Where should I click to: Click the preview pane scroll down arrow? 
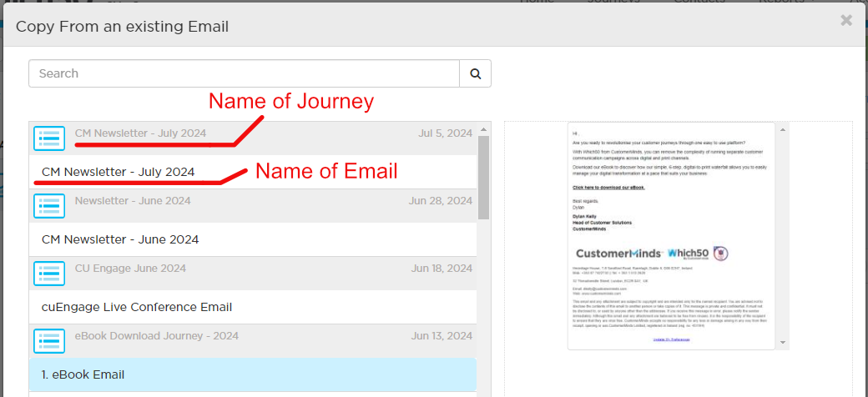pyautogui.click(x=783, y=343)
